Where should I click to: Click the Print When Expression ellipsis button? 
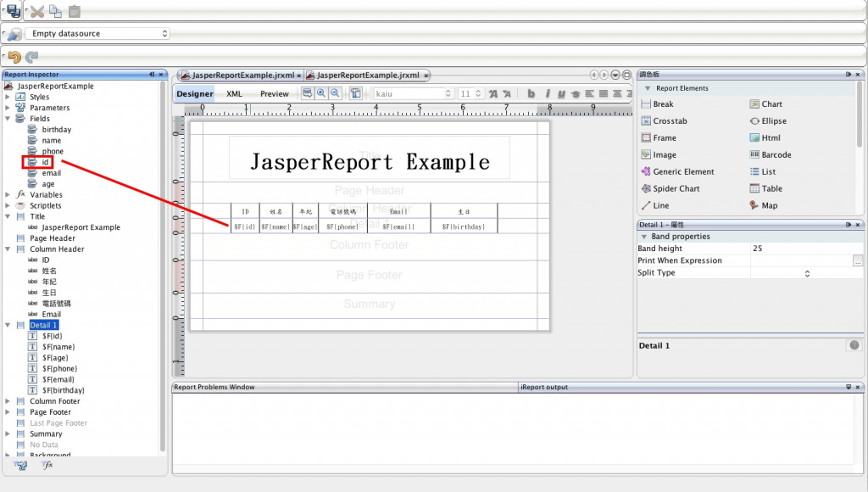pos(858,260)
